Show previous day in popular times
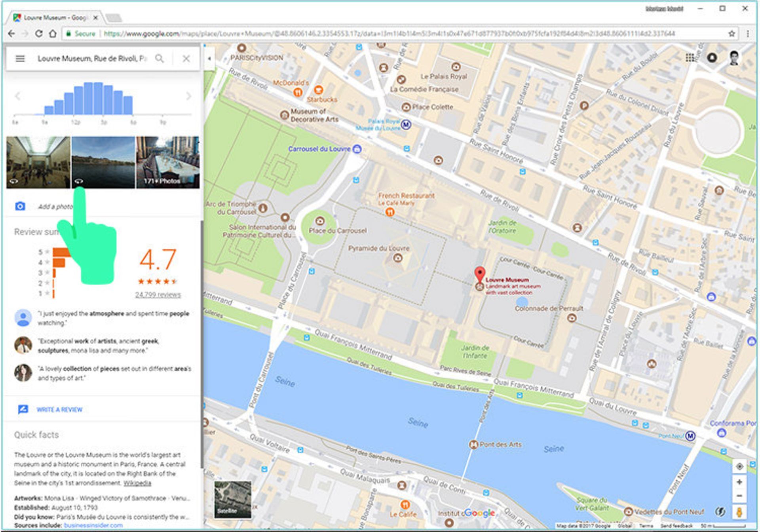760x532 pixels. pyautogui.click(x=17, y=96)
